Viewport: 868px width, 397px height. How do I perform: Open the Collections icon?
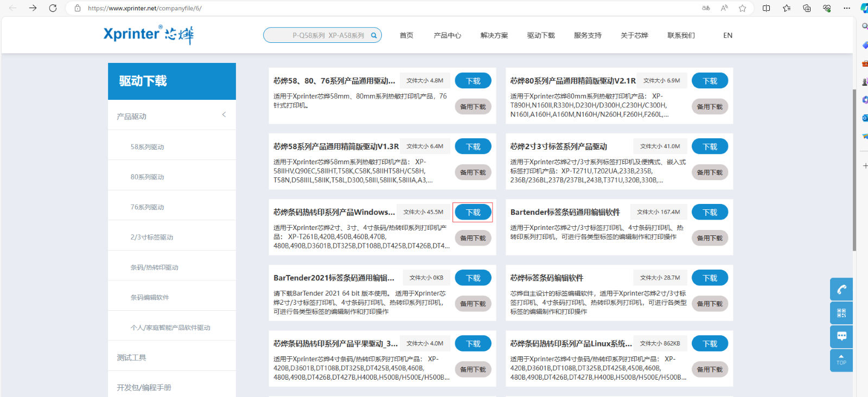(x=807, y=8)
